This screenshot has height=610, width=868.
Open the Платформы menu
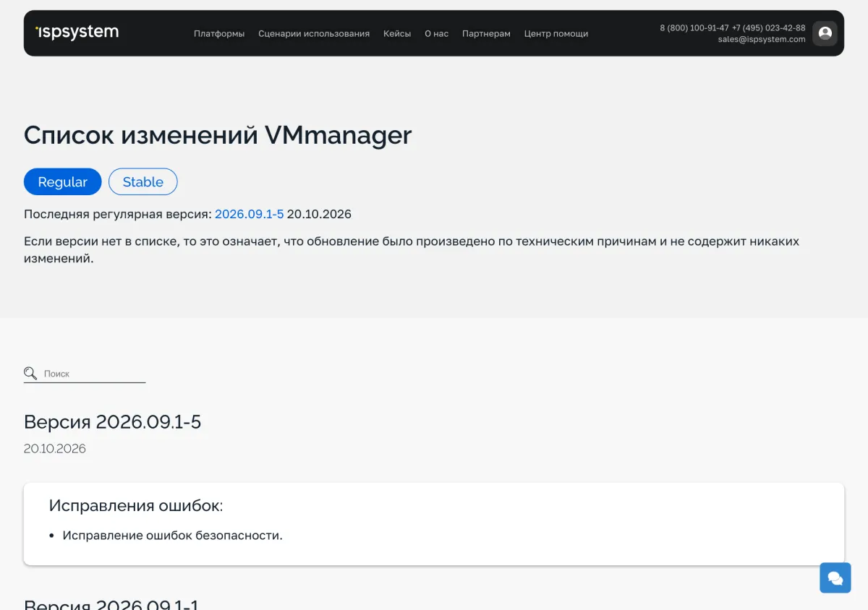219,34
